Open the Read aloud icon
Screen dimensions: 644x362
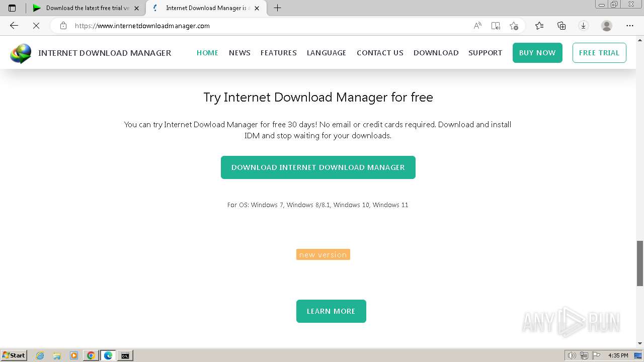pos(477,26)
